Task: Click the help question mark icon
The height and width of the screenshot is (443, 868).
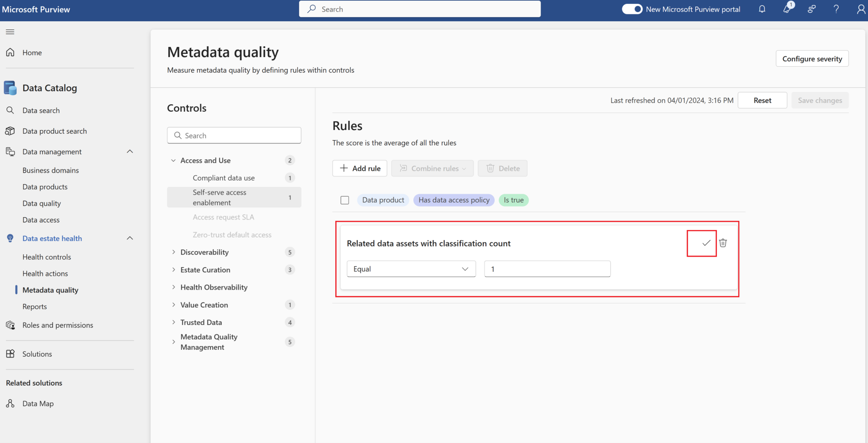Action: [836, 9]
